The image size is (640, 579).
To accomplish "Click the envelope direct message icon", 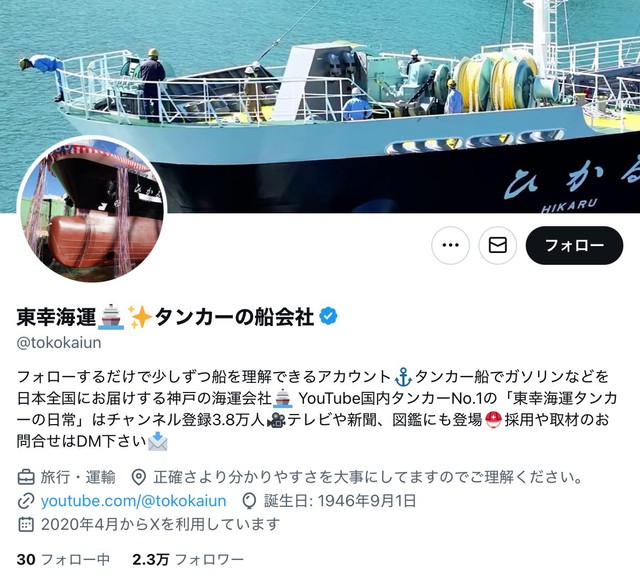I will click(x=498, y=245).
